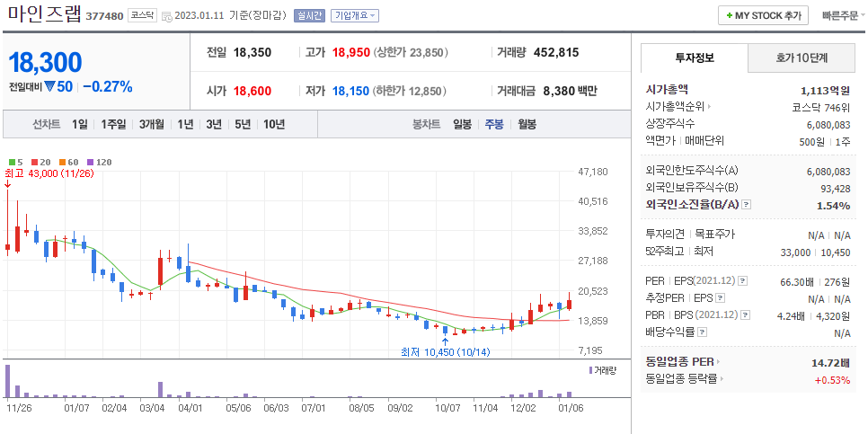Click the 최고 43,000 (11/26) marker

tap(49, 173)
